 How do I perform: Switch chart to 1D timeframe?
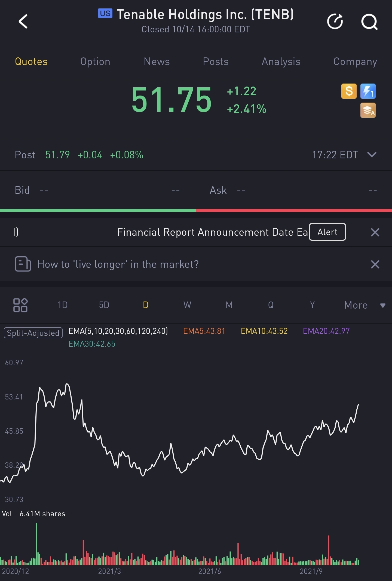pos(63,305)
